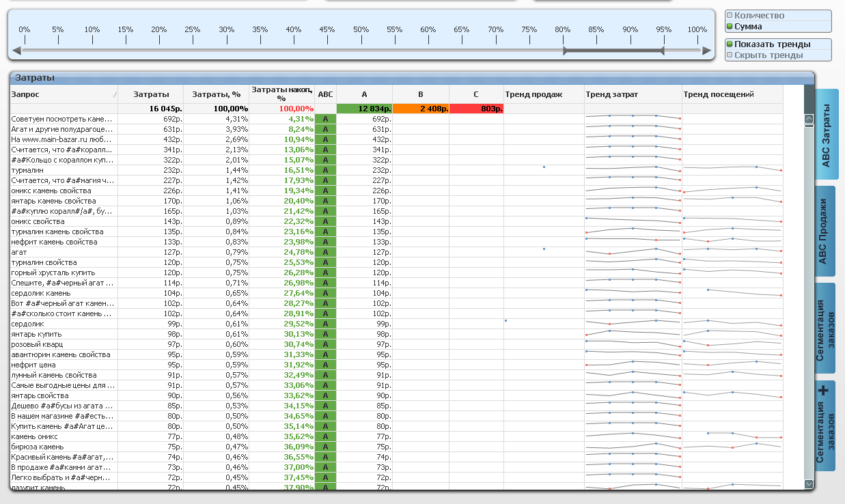Open the Сегментация заказов tab with plus
Image resolution: width=845 pixels, height=504 pixels.
(x=825, y=426)
